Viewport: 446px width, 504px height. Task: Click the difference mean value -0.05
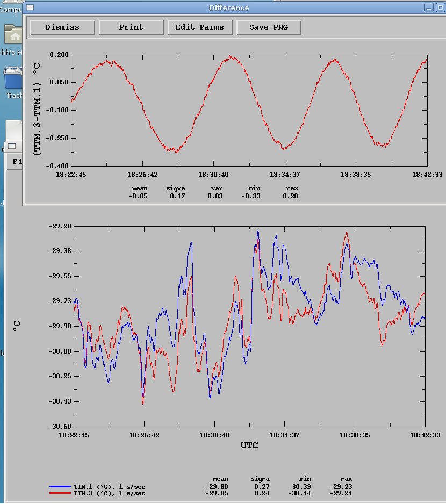coord(138,196)
